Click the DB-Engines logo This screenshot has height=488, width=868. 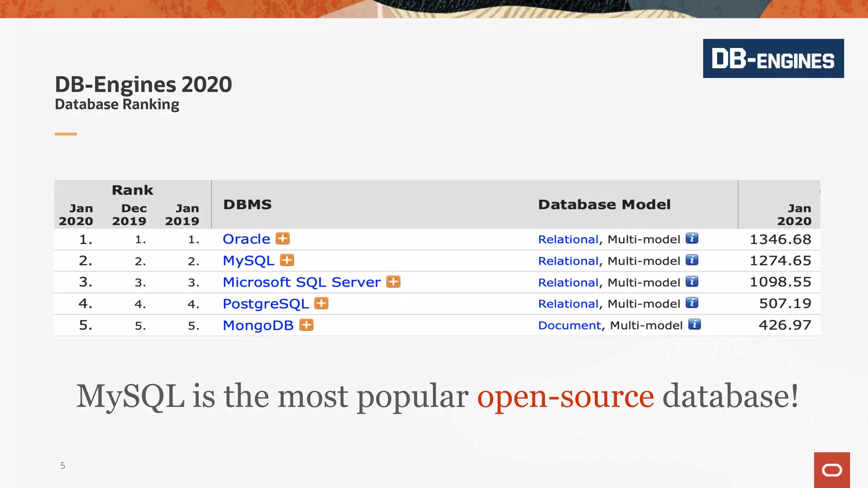(773, 58)
